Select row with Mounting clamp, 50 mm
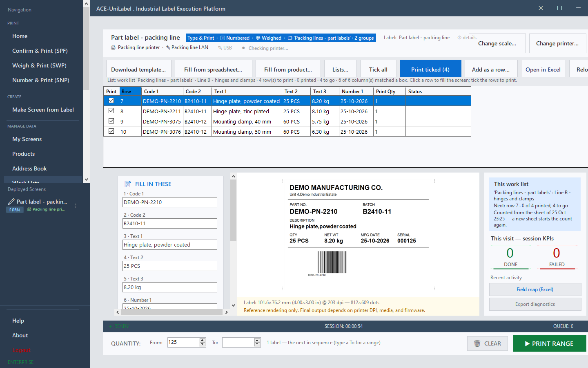Image resolution: width=588 pixels, height=368 pixels. tap(287, 132)
